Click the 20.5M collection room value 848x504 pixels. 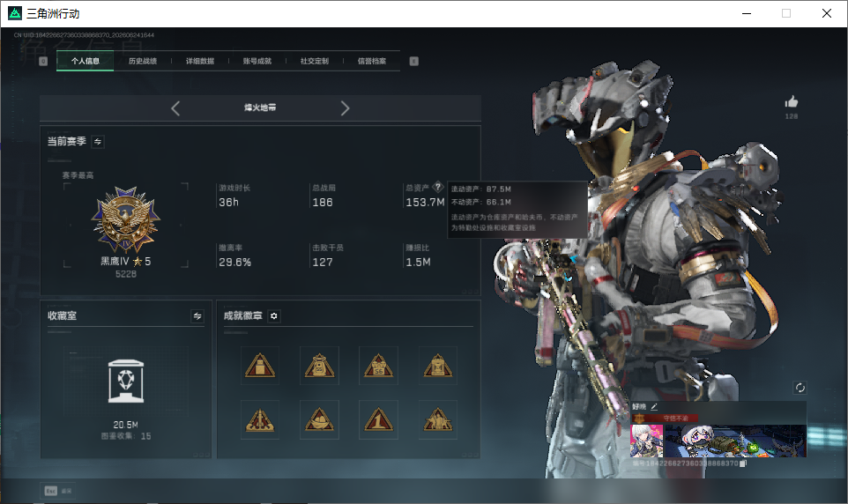(125, 425)
